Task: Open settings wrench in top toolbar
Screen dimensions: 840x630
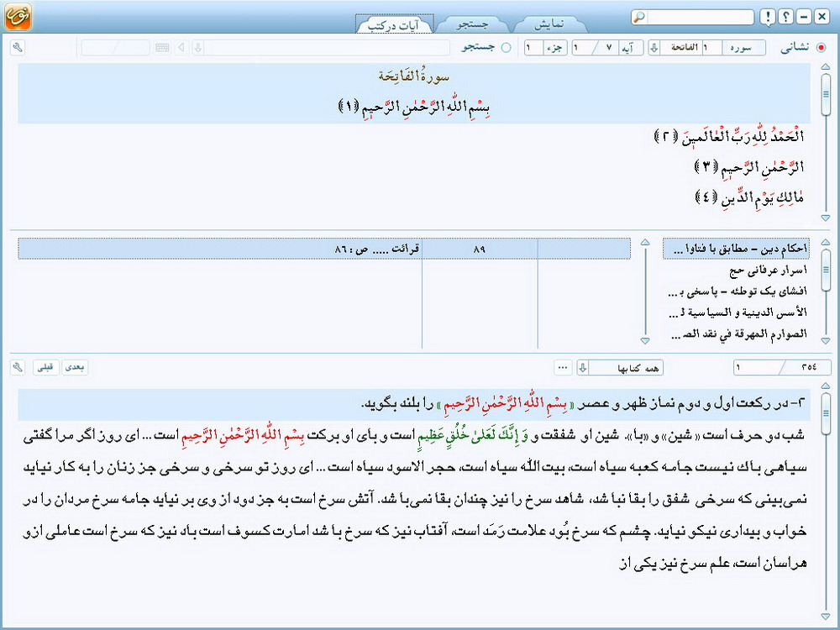Action: click(x=18, y=48)
